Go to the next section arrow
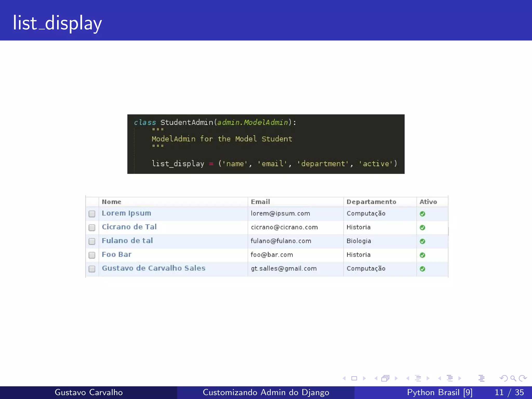The width and height of the screenshot is (532, 399). point(460,378)
